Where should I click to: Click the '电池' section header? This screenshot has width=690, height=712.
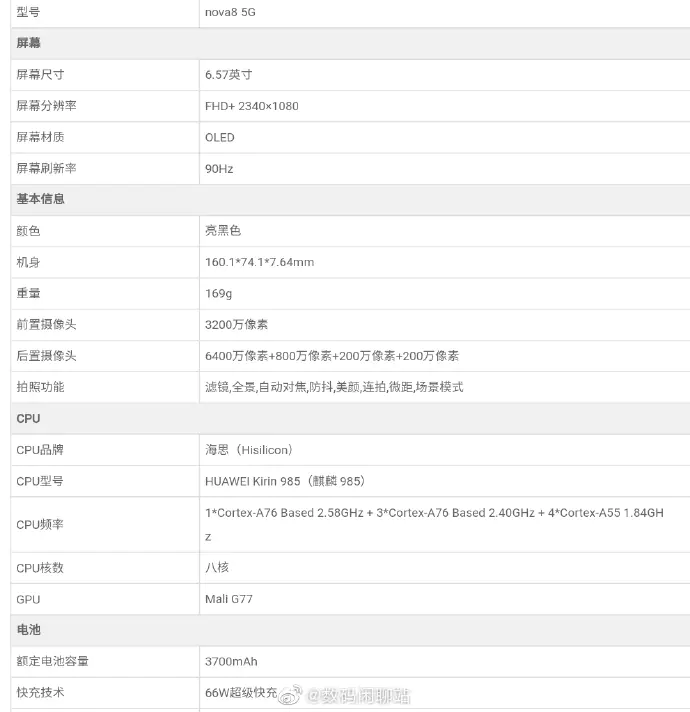(28, 630)
